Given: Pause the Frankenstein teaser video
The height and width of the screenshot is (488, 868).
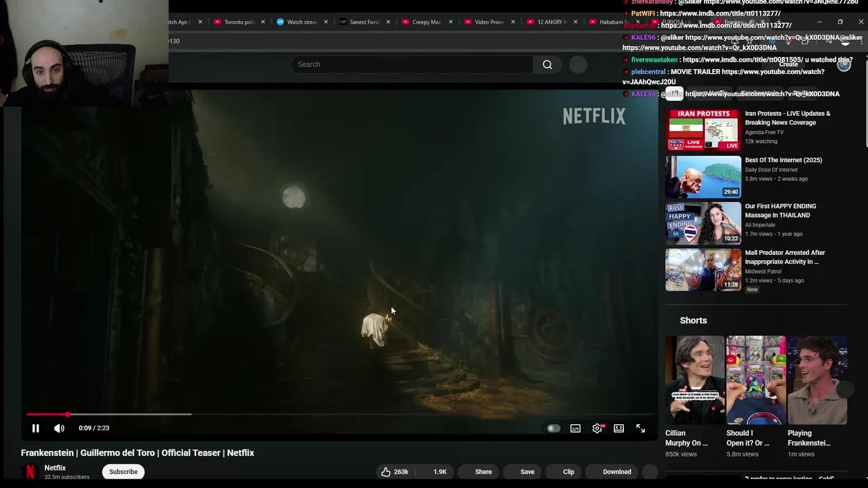Looking at the screenshot, I should tap(35, 428).
